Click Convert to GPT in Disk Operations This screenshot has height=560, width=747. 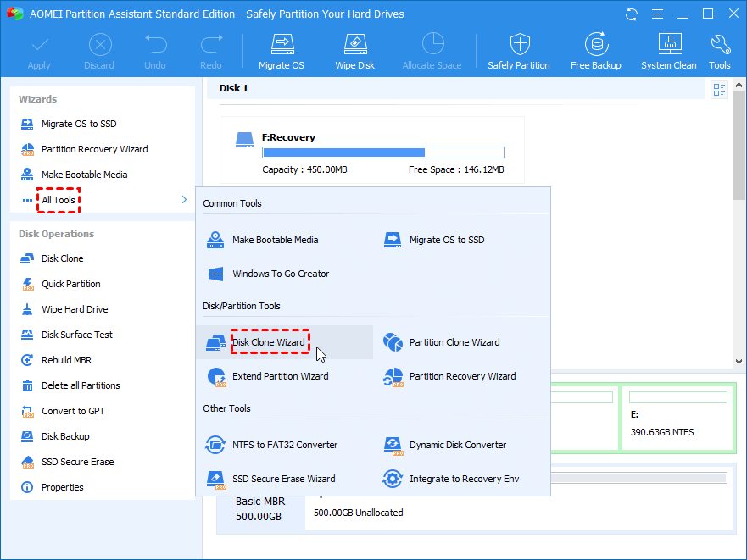(x=75, y=411)
